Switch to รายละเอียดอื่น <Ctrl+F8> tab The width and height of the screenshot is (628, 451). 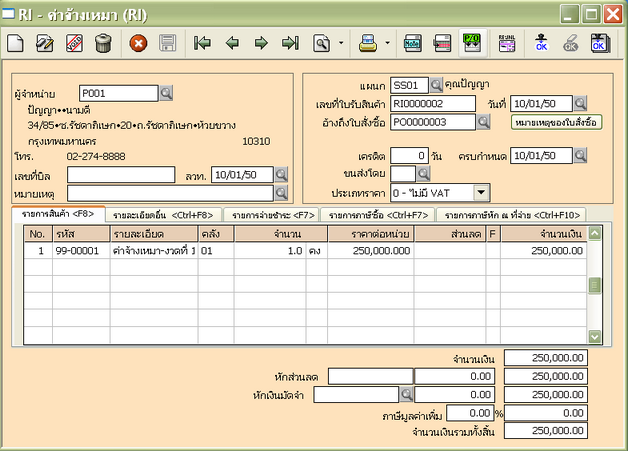coord(165,214)
